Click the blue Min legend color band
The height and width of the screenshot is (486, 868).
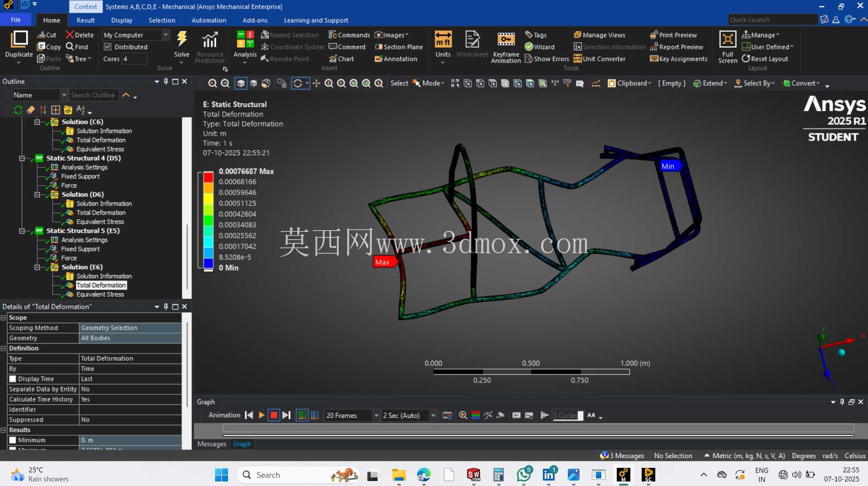pyautogui.click(x=208, y=263)
